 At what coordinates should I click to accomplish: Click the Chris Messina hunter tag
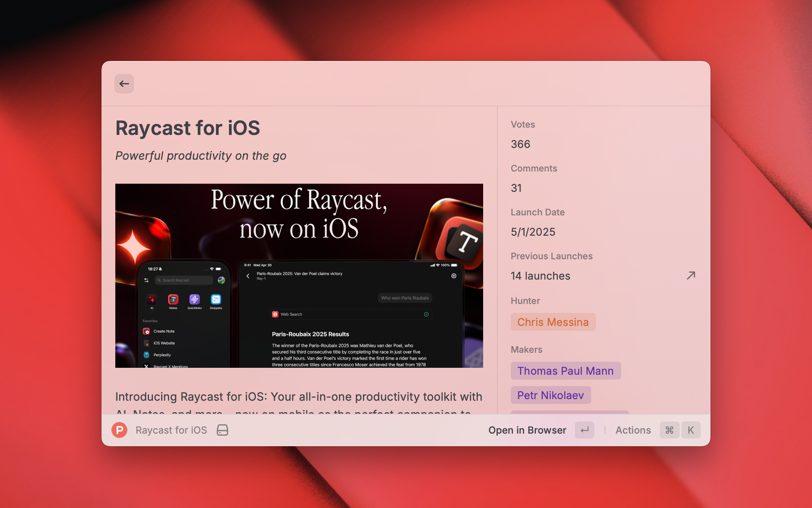coord(553,322)
